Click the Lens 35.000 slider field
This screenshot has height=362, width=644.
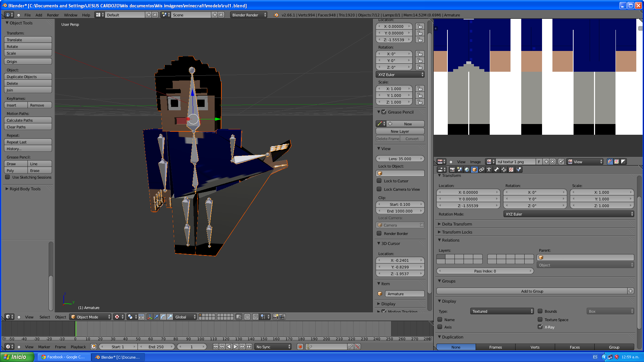pos(400,159)
